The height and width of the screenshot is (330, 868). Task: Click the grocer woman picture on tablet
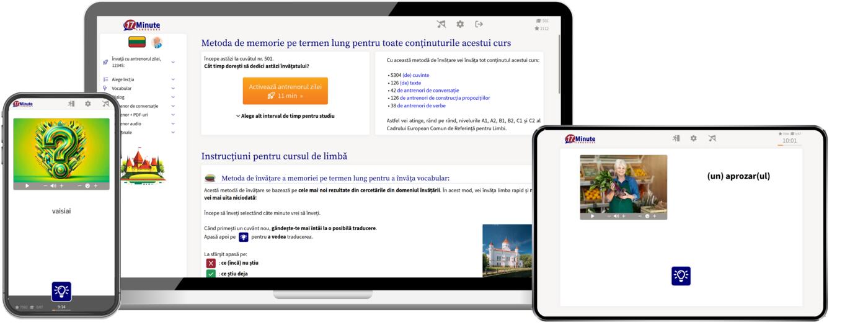(x=623, y=183)
